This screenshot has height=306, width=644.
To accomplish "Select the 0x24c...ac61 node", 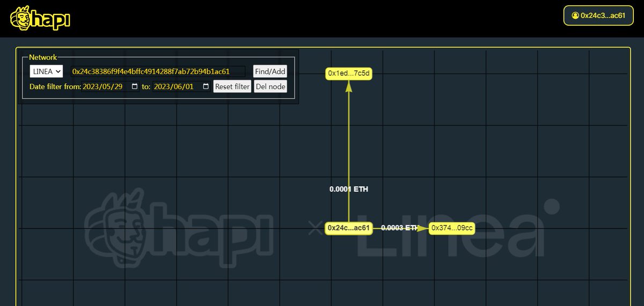I will [349, 228].
